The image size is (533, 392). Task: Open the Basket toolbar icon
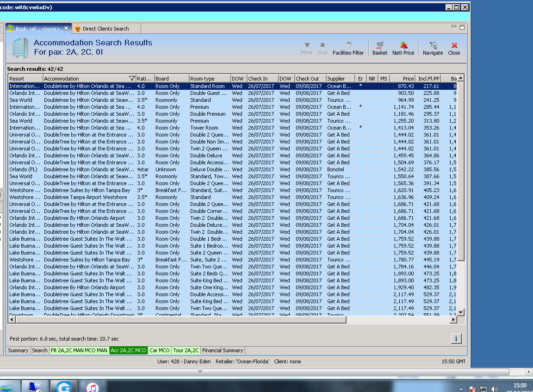point(380,49)
